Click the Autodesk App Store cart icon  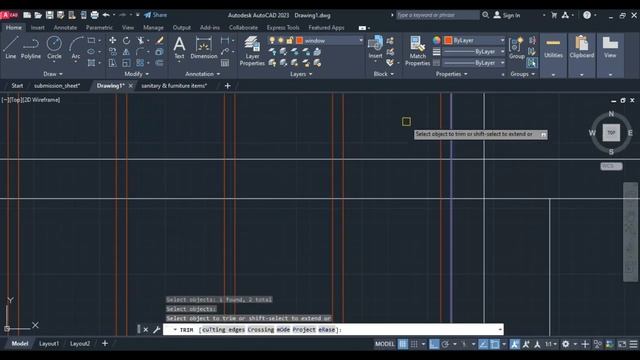click(x=554, y=15)
